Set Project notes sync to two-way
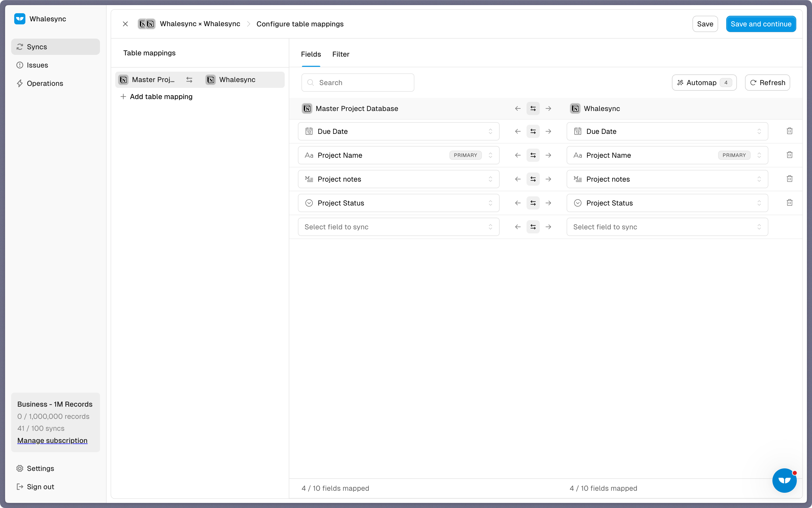Viewport: 812px width, 508px height. 533,179
